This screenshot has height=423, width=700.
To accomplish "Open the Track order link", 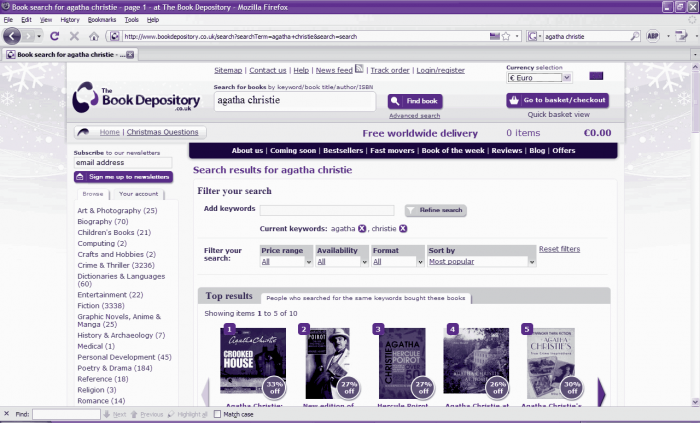I will coord(390,70).
